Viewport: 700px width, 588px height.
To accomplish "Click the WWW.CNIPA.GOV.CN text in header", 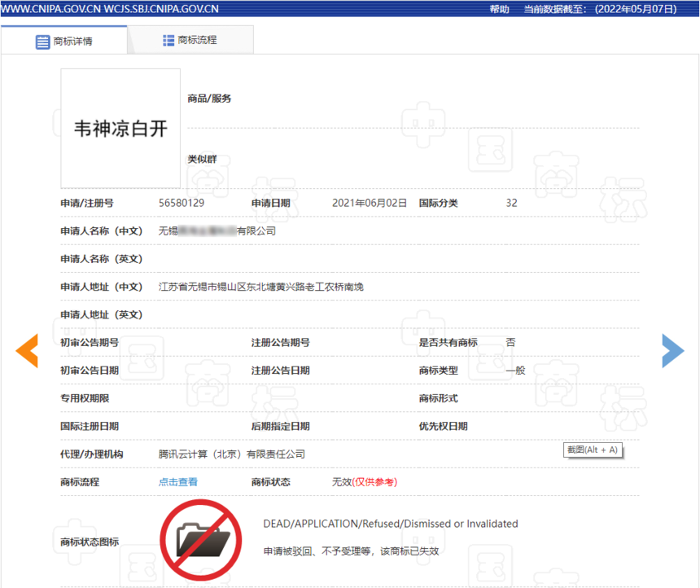I will pos(51,9).
